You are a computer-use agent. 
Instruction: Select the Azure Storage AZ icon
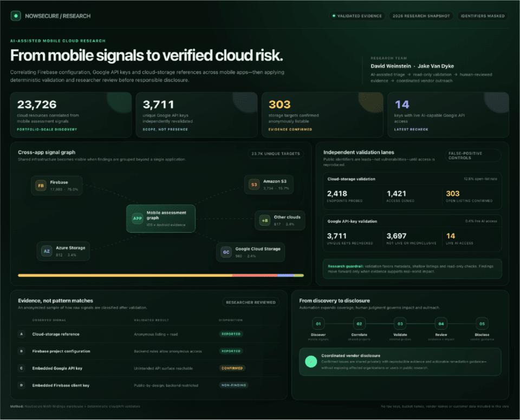coord(47,251)
